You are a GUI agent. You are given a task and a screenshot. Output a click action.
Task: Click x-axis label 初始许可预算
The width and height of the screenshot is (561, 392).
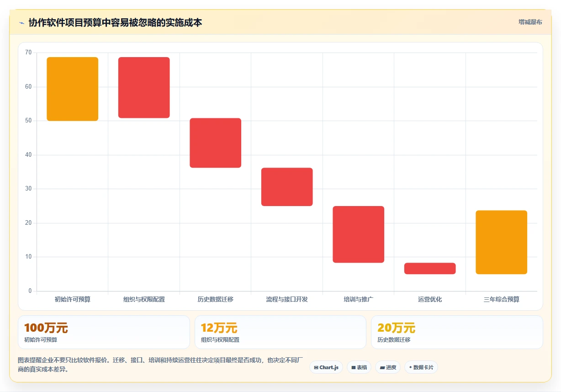[x=73, y=300]
